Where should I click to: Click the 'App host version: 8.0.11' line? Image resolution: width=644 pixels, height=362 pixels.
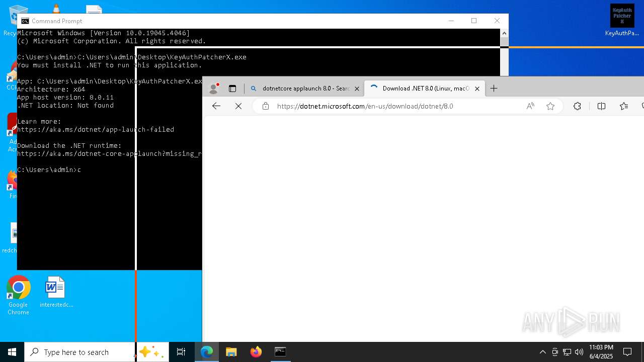(65, 98)
